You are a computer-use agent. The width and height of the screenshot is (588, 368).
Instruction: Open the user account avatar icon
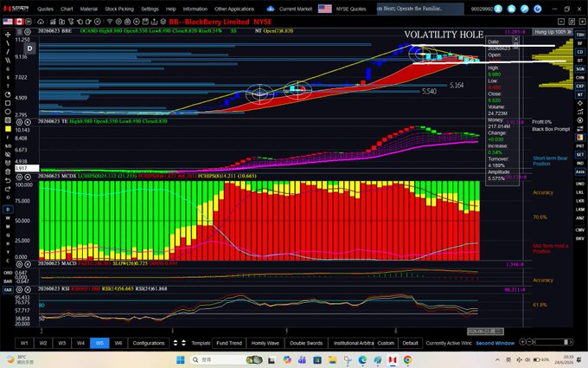(x=498, y=9)
